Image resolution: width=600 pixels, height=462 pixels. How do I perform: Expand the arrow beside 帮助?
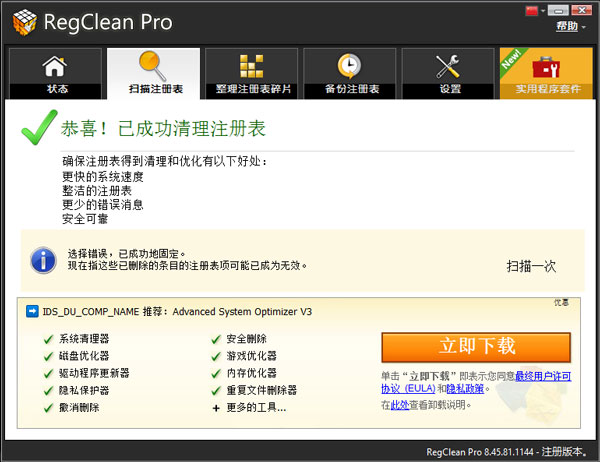pyautogui.click(x=584, y=27)
